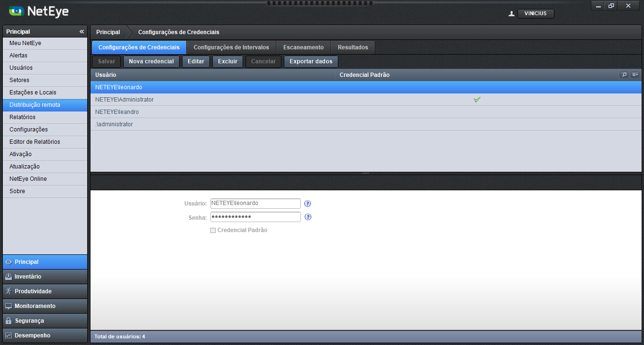
Task: Open the Resultados tab
Action: (353, 47)
